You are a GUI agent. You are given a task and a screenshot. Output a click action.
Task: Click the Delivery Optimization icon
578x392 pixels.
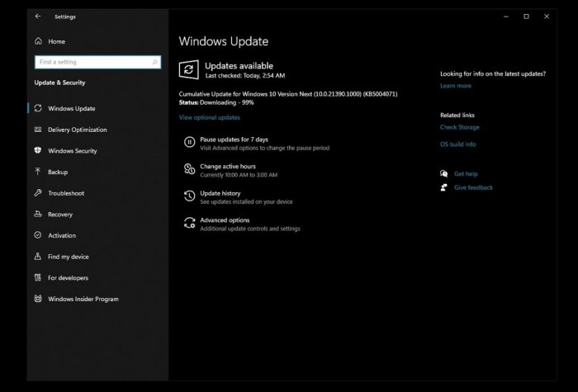38,130
